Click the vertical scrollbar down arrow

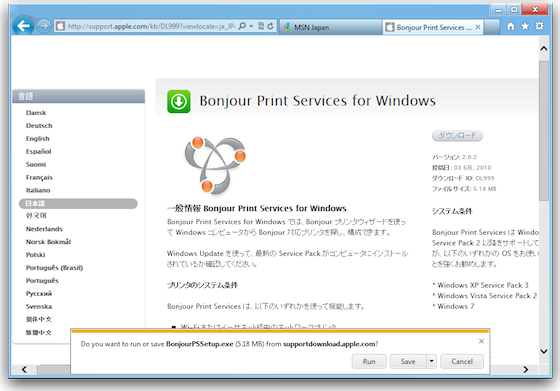pos(544,351)
